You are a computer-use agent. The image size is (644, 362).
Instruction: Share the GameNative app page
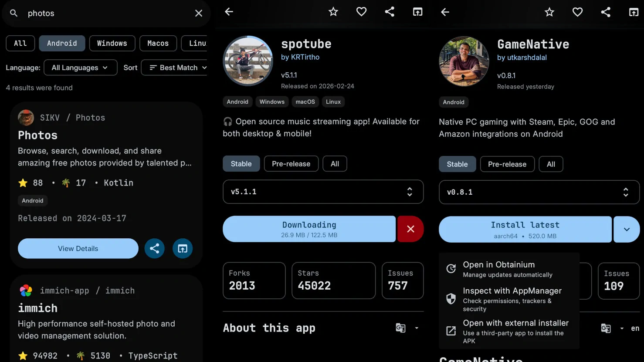606,12
